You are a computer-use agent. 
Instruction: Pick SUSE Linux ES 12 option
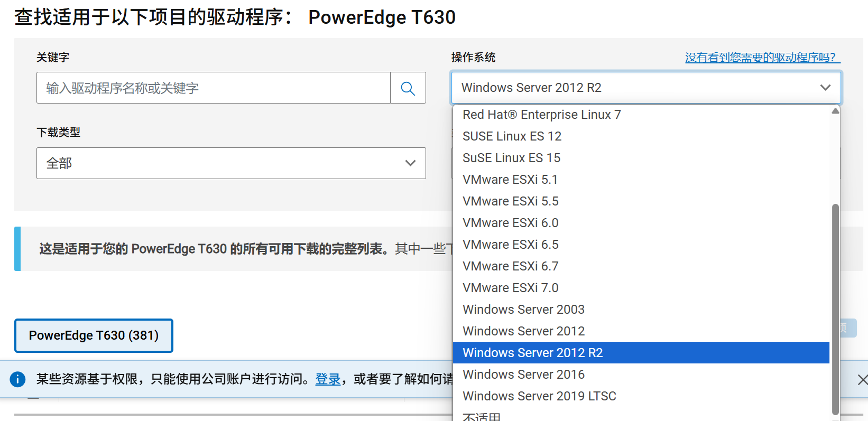tap(511, 136)
